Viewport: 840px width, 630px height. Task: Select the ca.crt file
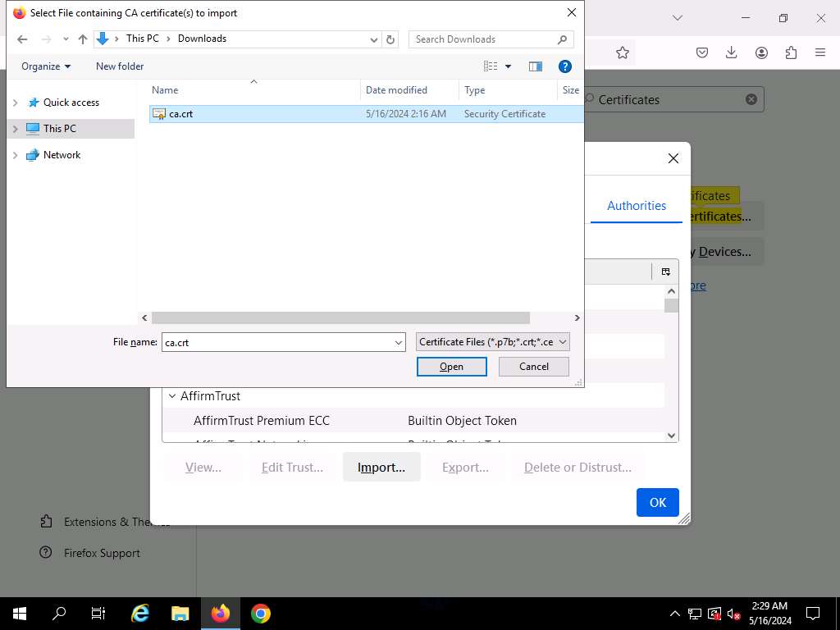180,114
